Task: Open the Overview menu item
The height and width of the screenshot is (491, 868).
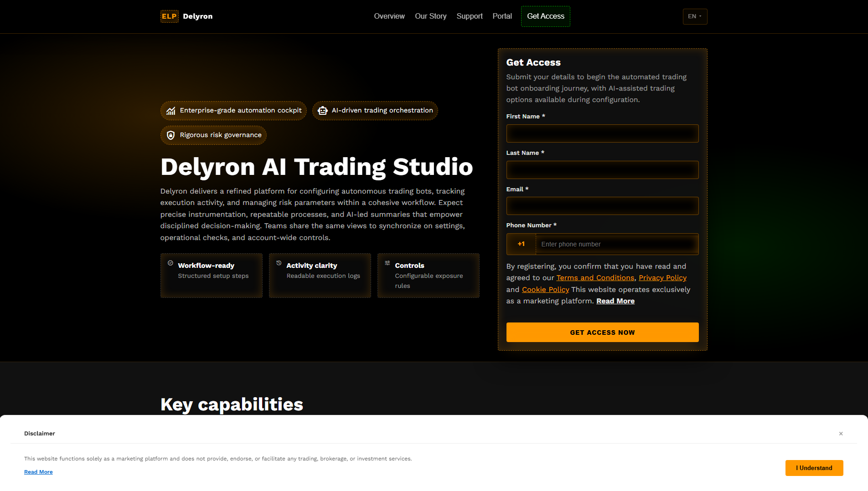Action: (x=389, y=16)
